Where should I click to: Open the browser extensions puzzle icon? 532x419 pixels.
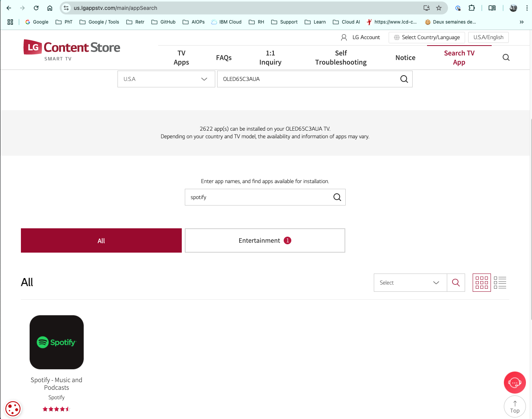coord(472,8)
